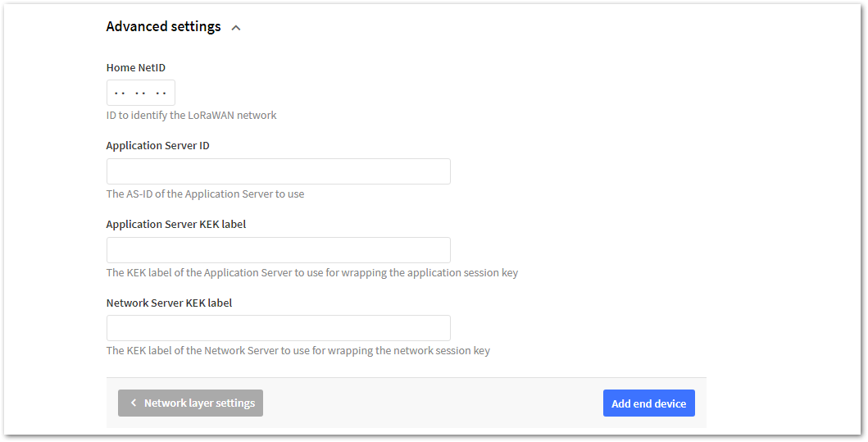Collapse Advanced settings using the chevron arrow

tap(236, 28)
